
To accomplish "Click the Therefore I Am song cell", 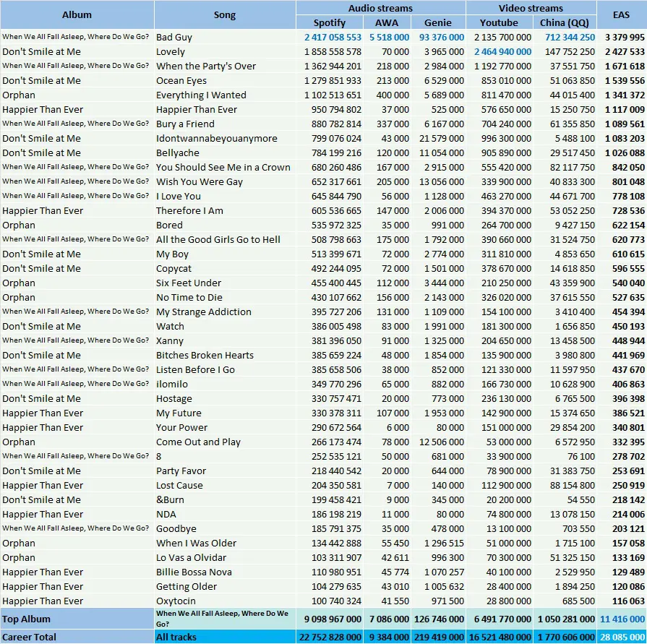I will (225, 210).
